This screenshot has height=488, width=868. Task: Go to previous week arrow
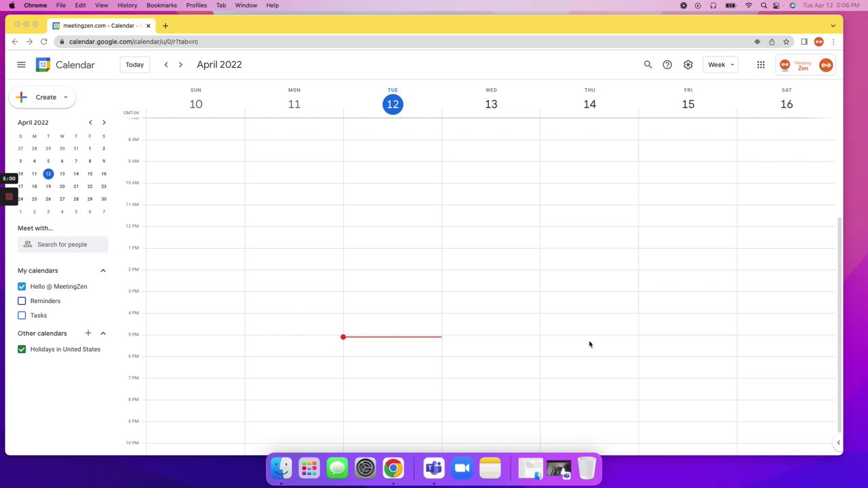(166, 65)
